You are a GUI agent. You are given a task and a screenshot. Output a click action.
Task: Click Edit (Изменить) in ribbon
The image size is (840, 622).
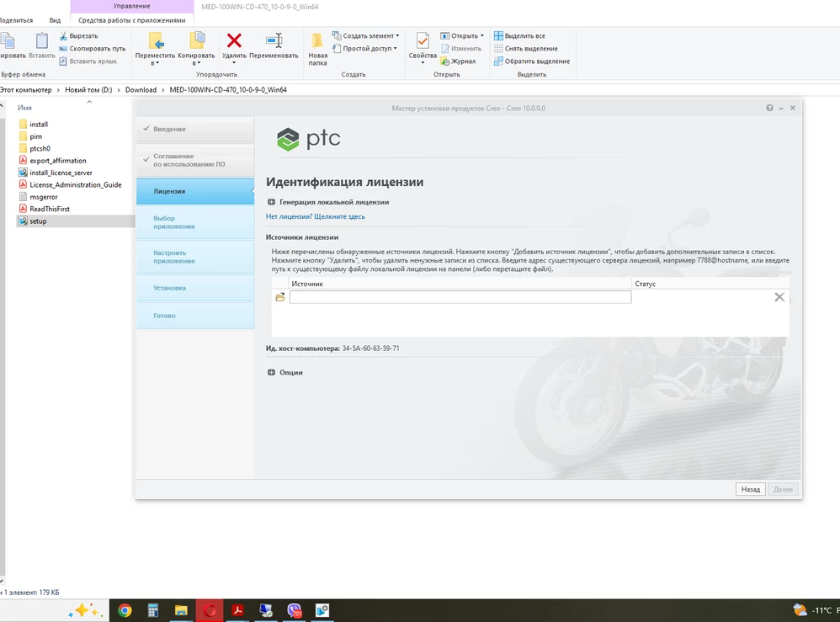pyautogui.click(x=460, y=48)
